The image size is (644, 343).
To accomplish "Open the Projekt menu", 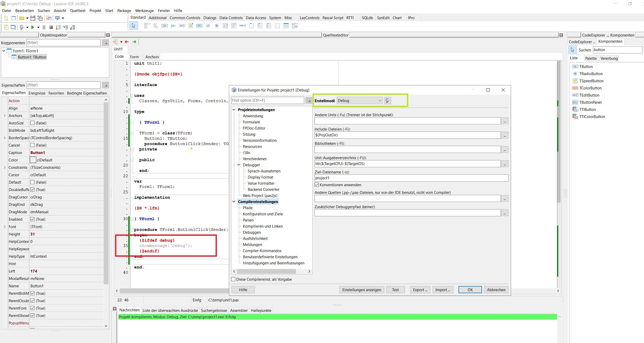I will (x=95, y=11).
